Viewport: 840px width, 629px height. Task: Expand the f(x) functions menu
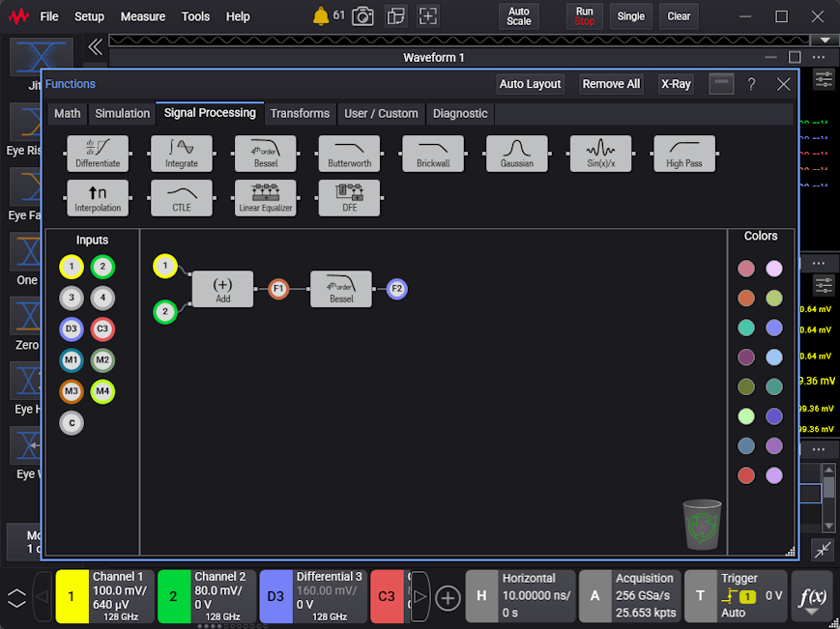(x=811, y=596)
